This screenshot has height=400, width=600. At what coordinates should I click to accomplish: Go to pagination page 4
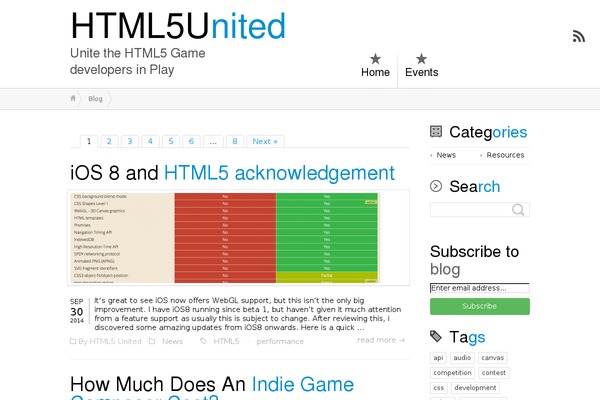pos(150,141)
